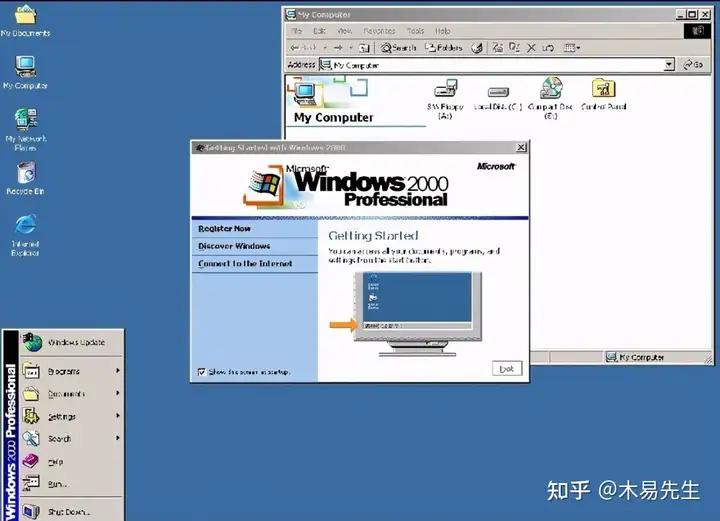Open the Forward button history dropdown arrow

pos(351,48)
